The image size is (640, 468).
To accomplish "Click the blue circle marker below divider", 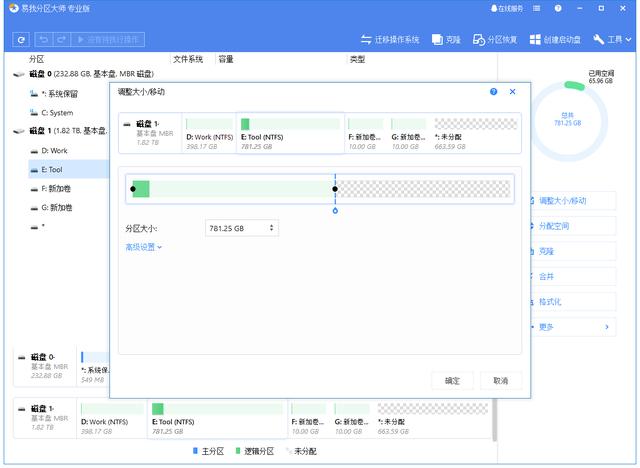I will 335,211.
